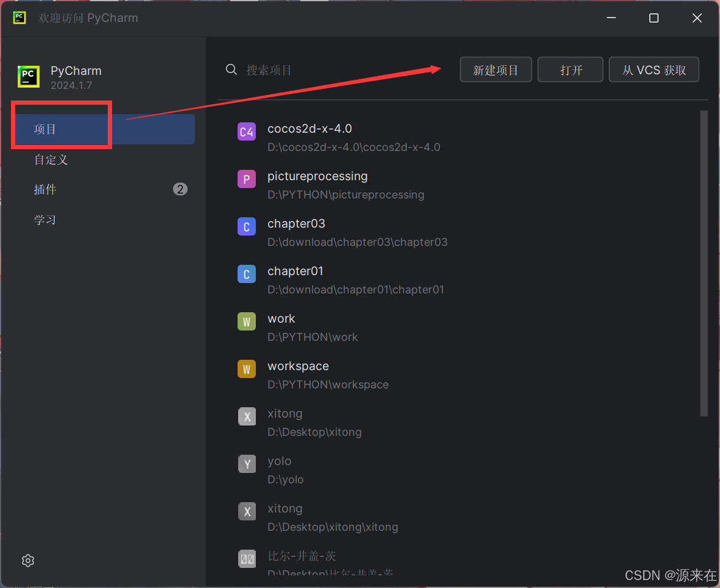Click path D:\PYTHON\pictureprocessing
The image size is (720, 588).
click(346, 195)
